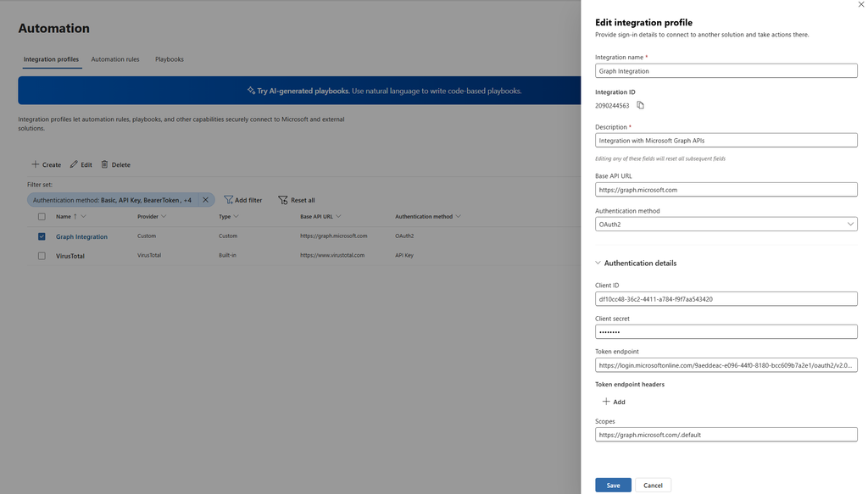Open the Authentication method OAuth2 dropdown
The height and width of the screenshot is (494, 868).
[726, 224]
